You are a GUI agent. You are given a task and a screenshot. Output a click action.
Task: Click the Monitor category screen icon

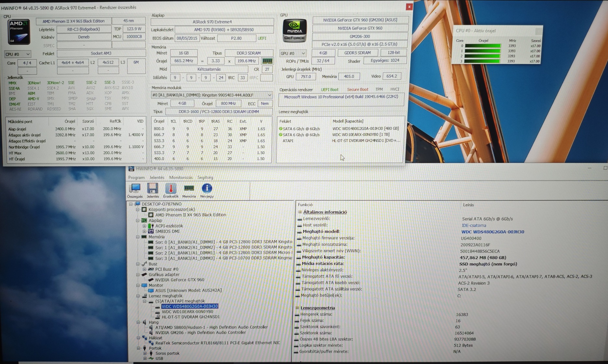pos(144,285)
